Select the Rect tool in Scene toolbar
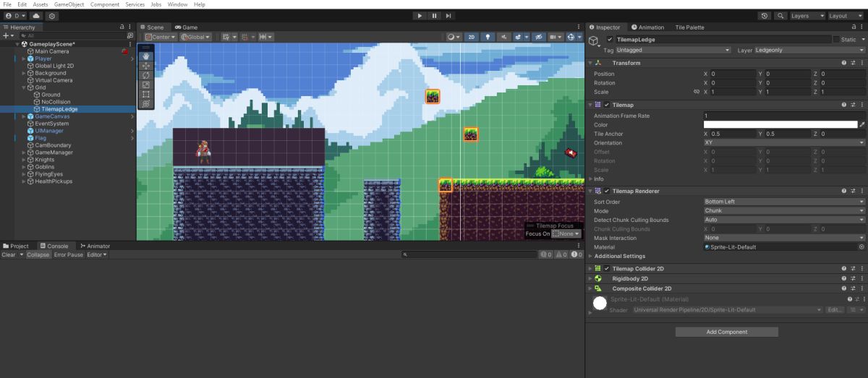 (x=146, y=94)
